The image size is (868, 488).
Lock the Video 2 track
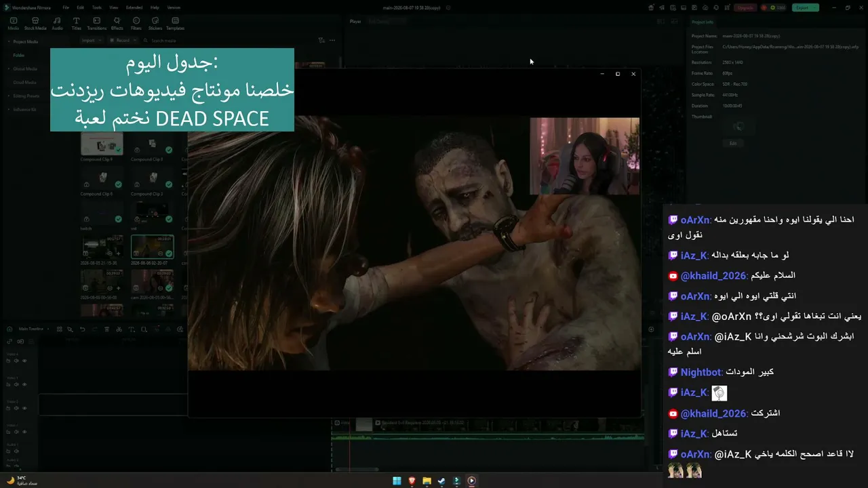(8, 408)
